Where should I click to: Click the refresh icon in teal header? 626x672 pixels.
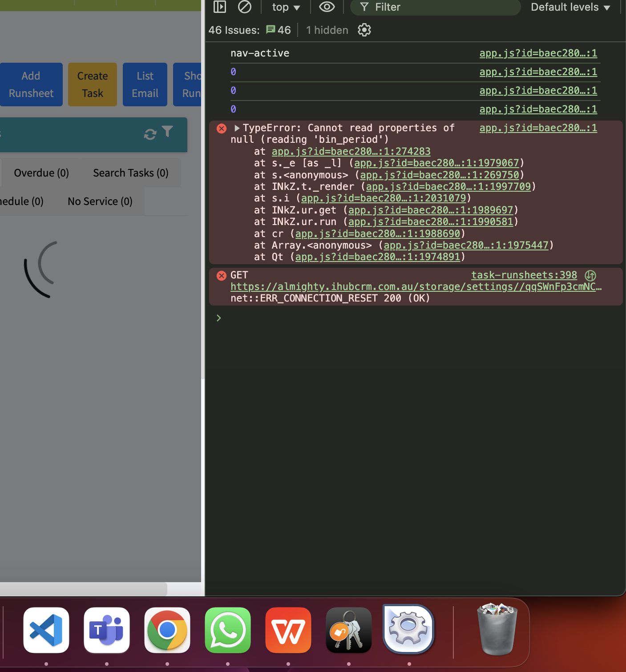pos(150,134)
